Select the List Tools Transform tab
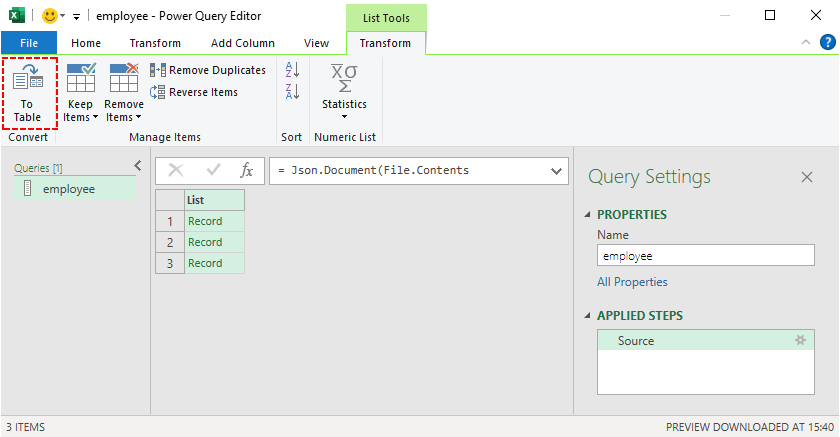Screen dimensions: 840x437 click(385, 43)
